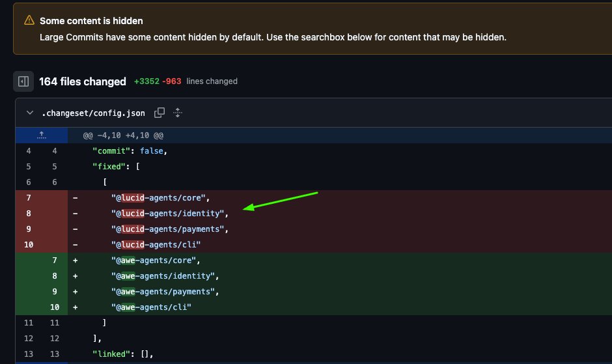Expand hidden lines above the hunk header

[42, 135]
